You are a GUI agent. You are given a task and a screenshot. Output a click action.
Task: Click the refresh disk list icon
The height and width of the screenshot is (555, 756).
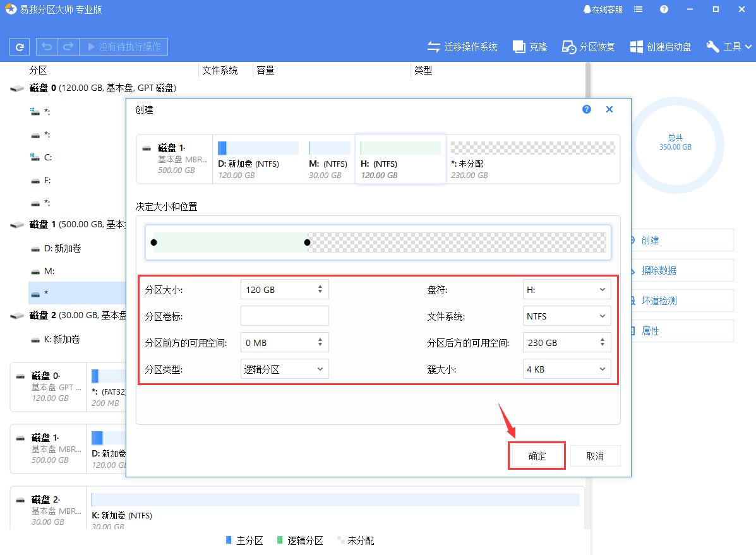19,46
